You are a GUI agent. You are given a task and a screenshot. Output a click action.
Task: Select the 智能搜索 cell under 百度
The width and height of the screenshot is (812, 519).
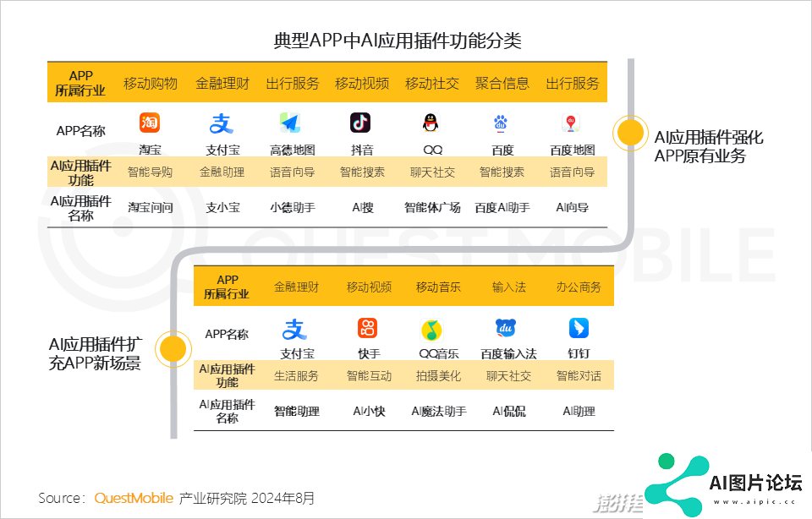point(502,172)
